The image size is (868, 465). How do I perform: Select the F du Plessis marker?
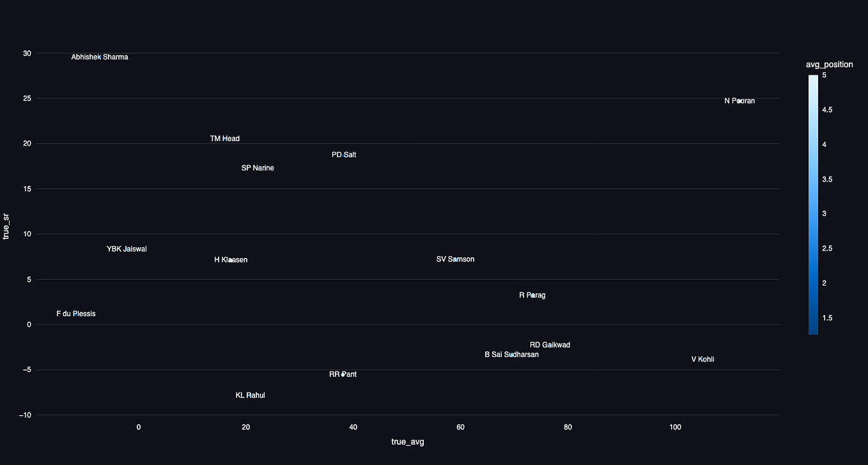75,314
